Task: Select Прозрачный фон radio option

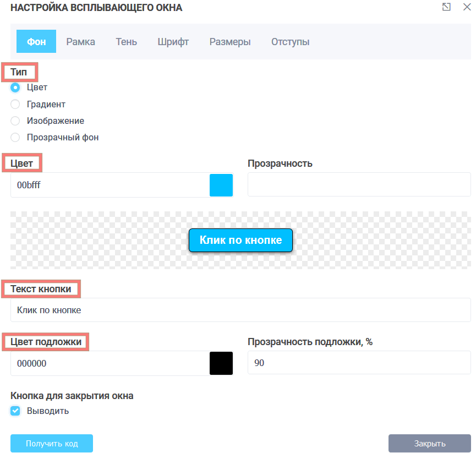Action: pyautogui.click(x=15, y=137)
